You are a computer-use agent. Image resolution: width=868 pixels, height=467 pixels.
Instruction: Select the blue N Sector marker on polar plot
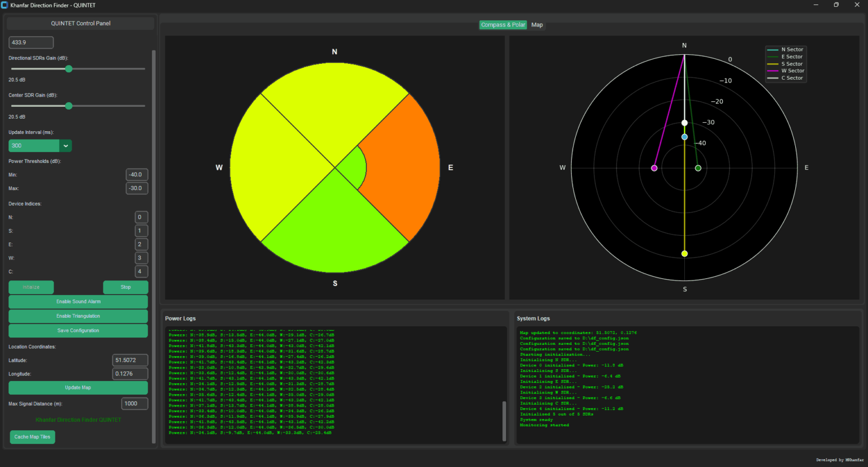pyautogui.click(x=684, y=137)
